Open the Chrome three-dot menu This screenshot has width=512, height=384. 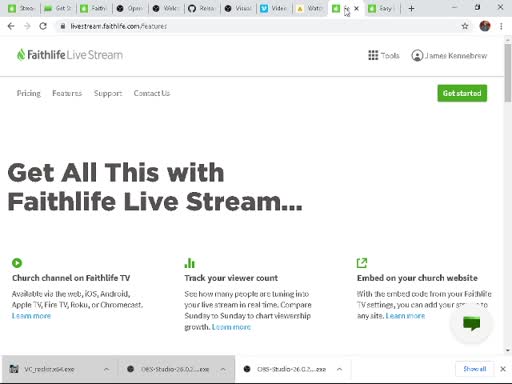coord(501,26)
